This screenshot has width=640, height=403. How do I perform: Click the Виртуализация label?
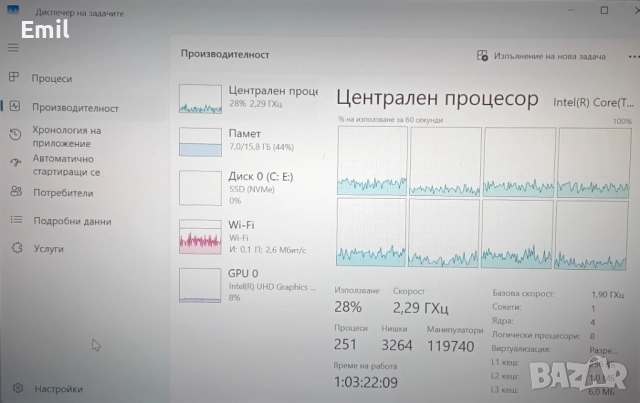point(521,349)
